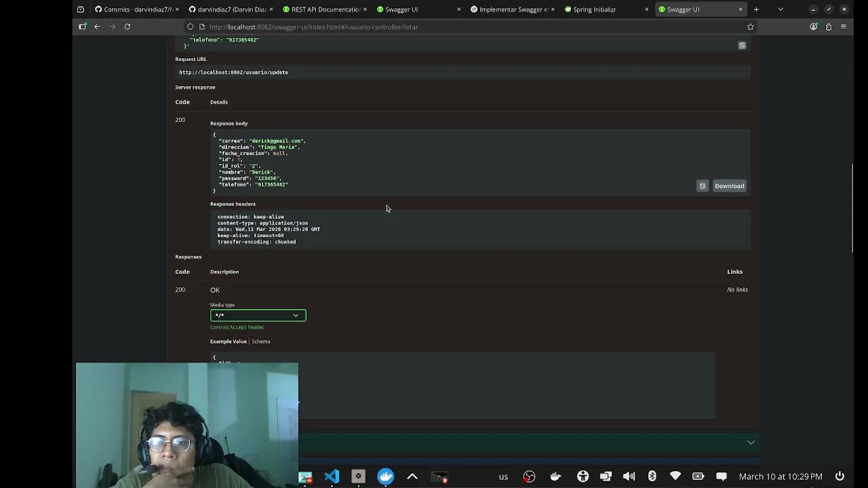Screen dimensions: 868x488
Task: Open the image viewer taskbar icon
Action: tap(305, 476)
